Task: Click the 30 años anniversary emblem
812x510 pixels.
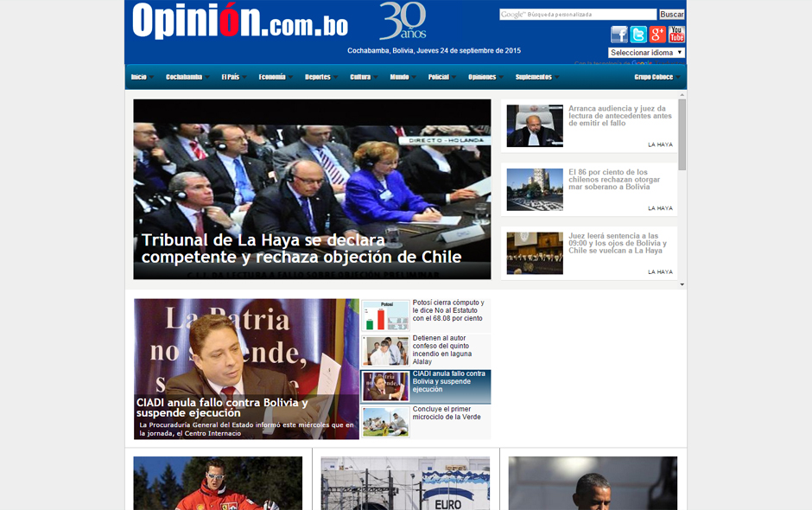Action: click(x=403, y=21)
